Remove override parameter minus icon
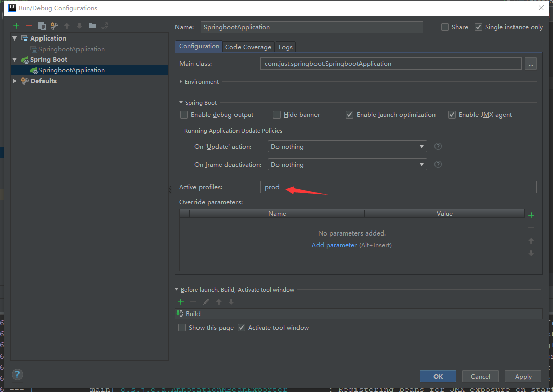Screen dimensions: 553x392 coord(531,228)
